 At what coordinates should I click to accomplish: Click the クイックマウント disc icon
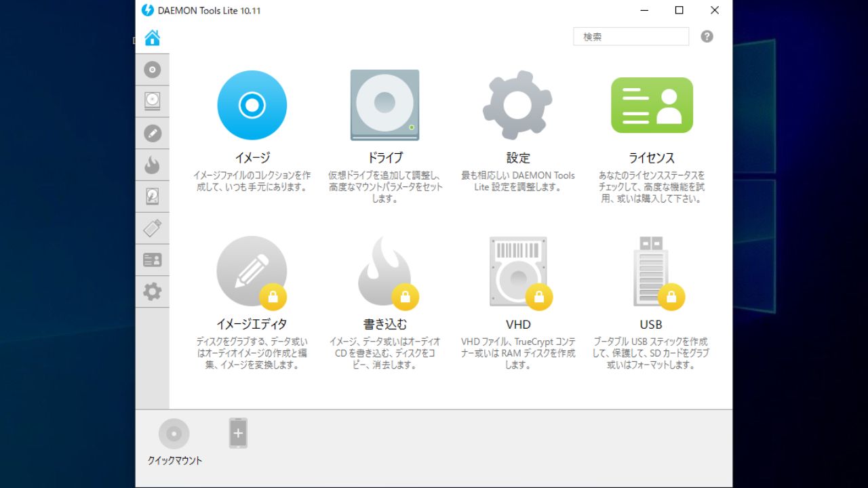(174, 434)
